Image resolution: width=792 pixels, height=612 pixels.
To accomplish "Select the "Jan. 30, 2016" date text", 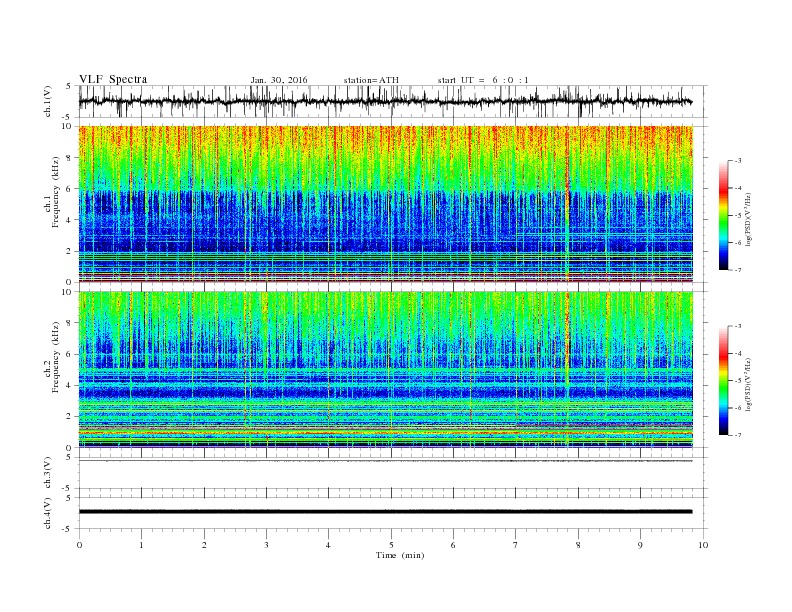I will tap(279, 80).
